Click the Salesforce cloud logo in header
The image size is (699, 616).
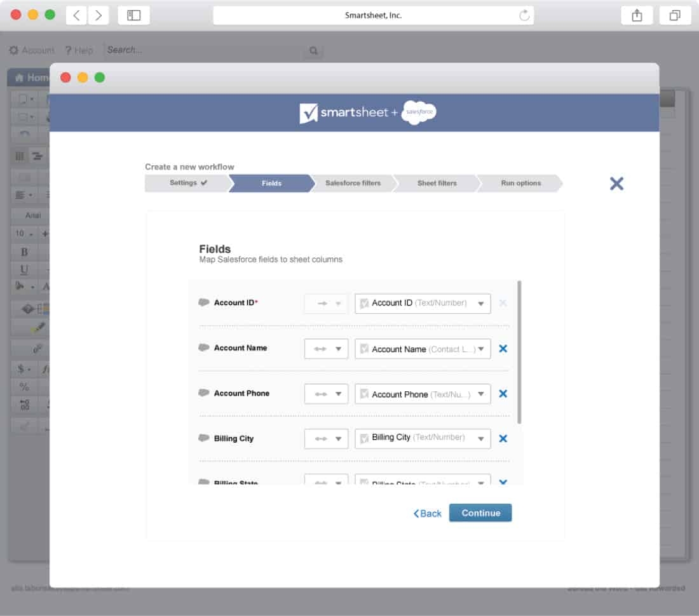(x=419, y=112)
